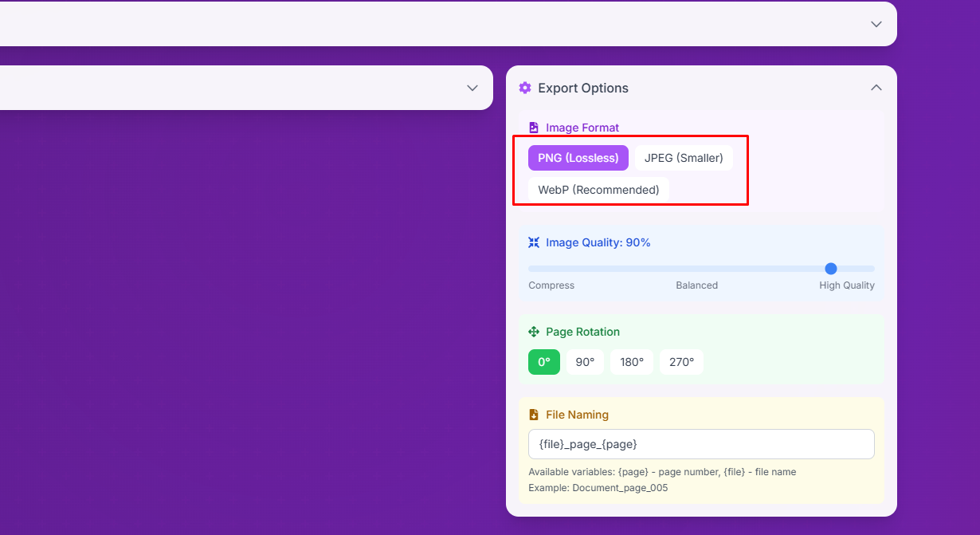Expand the top collapsed panel chevron
Screen dimensions: 980x535
(876, 24)
